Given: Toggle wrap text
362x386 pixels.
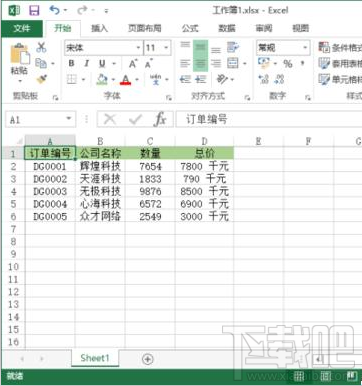Looking at the screenshot, I should point(233,47).
